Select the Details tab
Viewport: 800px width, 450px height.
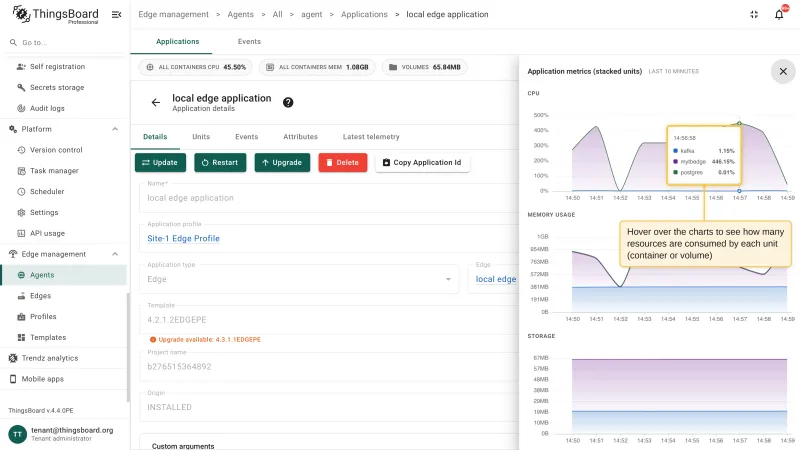coord(155,137)
